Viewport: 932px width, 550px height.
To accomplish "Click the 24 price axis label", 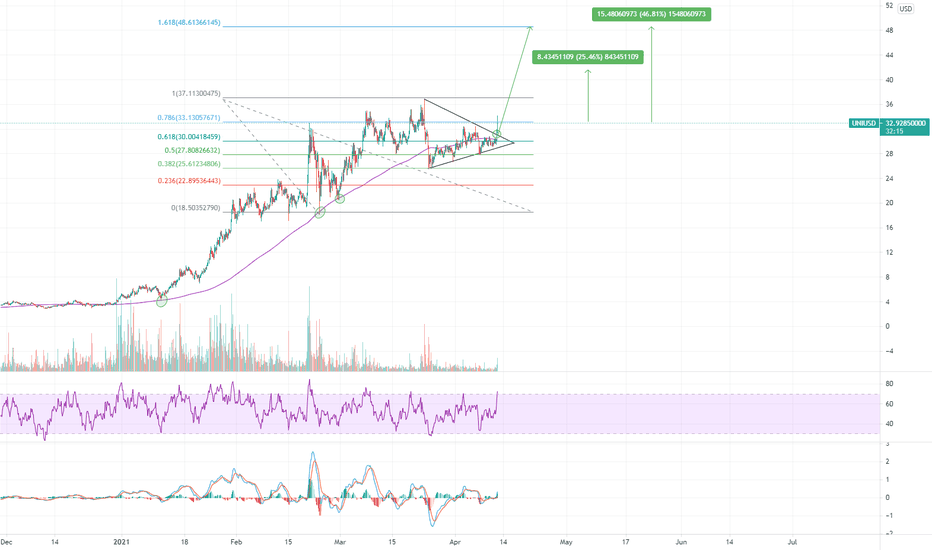I will coord(889,178).
